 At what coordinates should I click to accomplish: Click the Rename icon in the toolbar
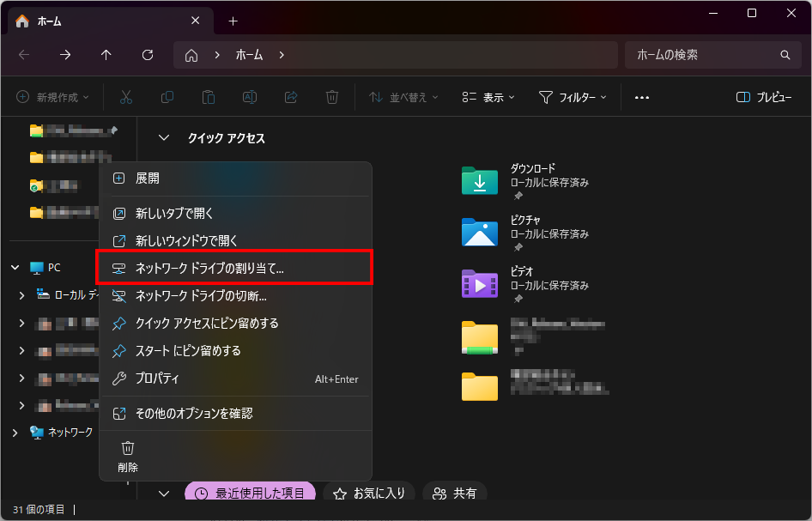(x=249, y=97)
